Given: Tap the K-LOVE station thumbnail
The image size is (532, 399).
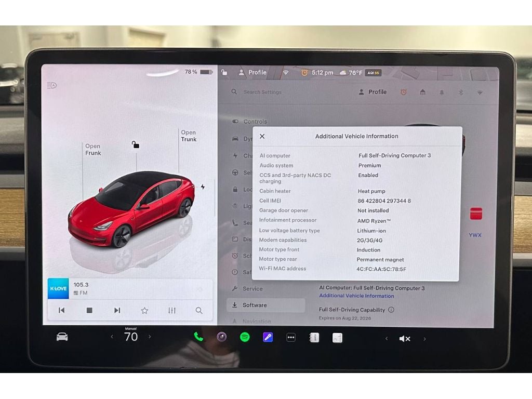Looking at the screenshot, I should pos(58,288).
